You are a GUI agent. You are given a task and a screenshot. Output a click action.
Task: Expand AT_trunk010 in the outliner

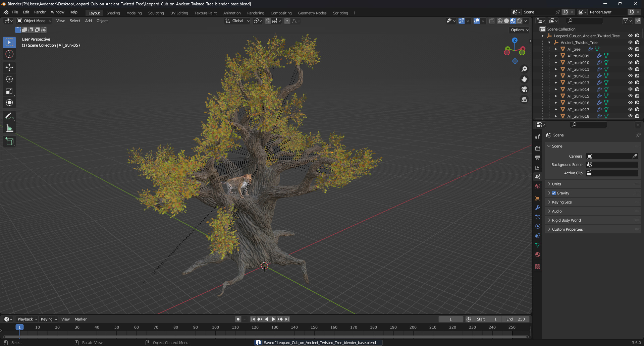pyautogui.click(x=556, y=63)
